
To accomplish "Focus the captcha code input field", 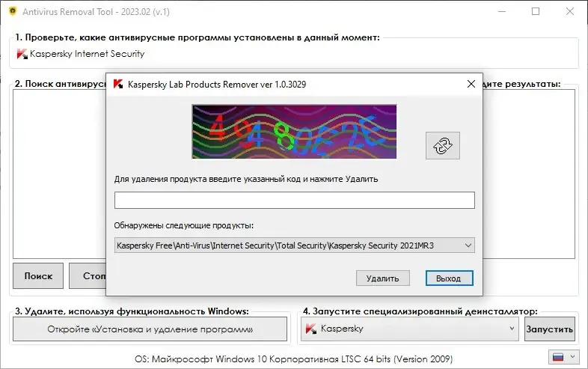I will [x=294, y=200].
